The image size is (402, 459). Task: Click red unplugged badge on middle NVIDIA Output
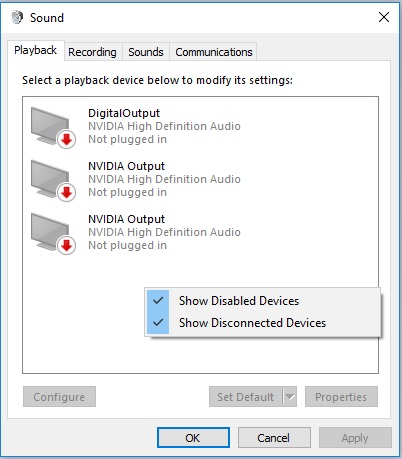coord(67,192)
